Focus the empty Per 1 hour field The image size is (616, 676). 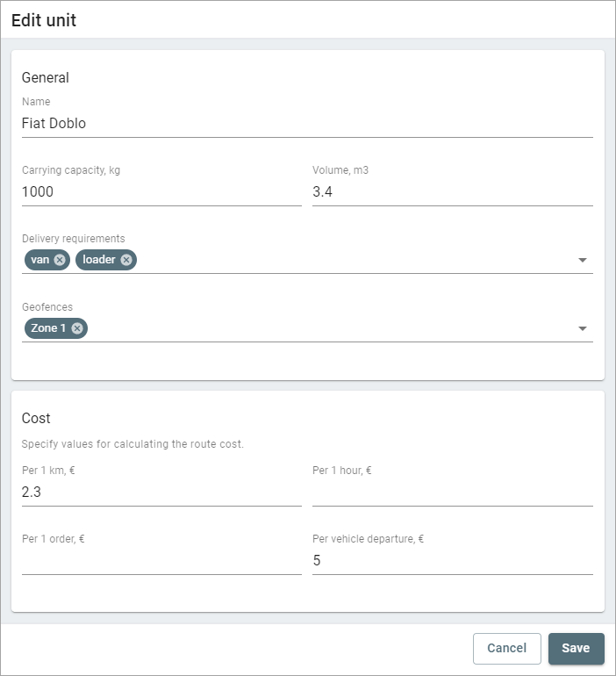pyautogui.click(x=452, y=493)
